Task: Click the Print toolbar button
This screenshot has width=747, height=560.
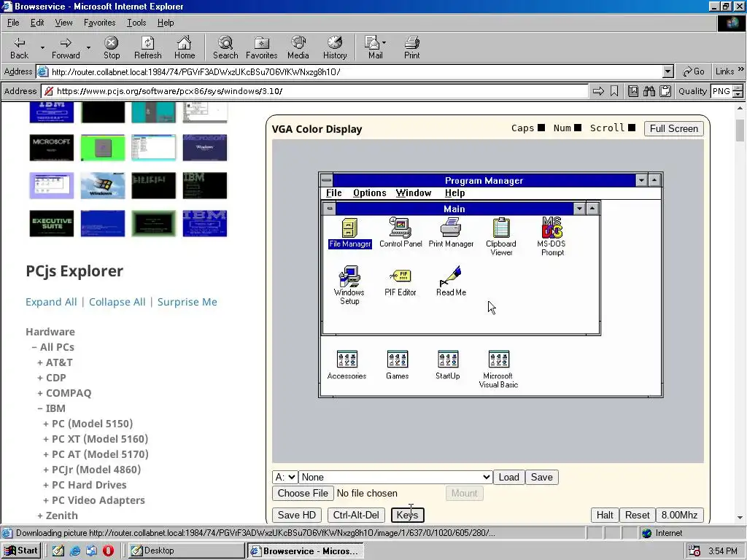Action: tap(411, 48)
